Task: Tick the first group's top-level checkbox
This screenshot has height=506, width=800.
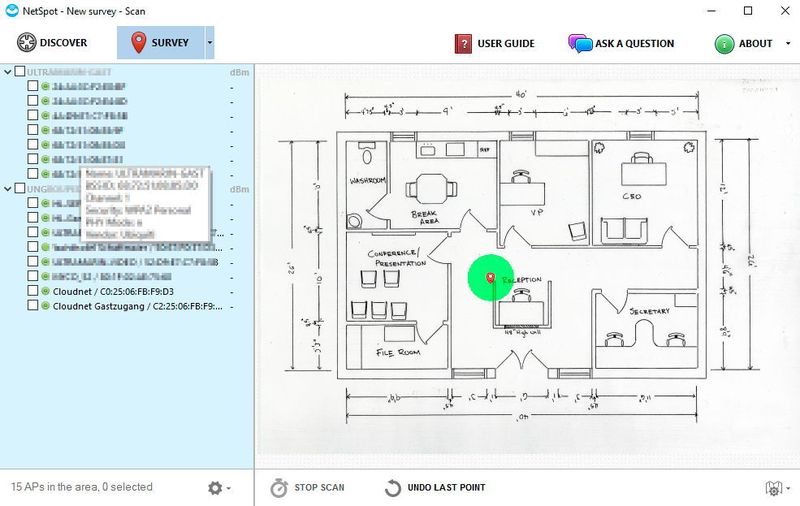Action: (19, 71)
